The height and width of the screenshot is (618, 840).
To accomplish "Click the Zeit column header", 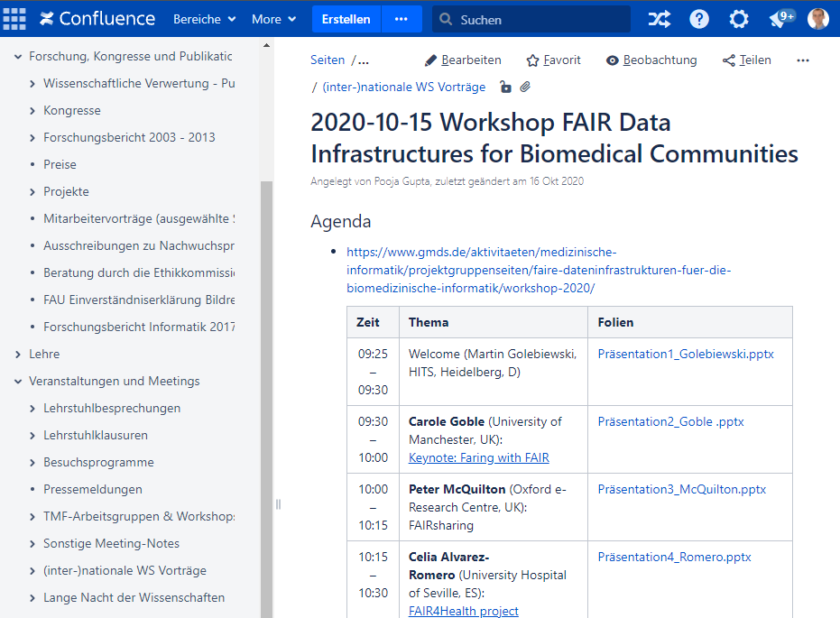I will 373,322.
